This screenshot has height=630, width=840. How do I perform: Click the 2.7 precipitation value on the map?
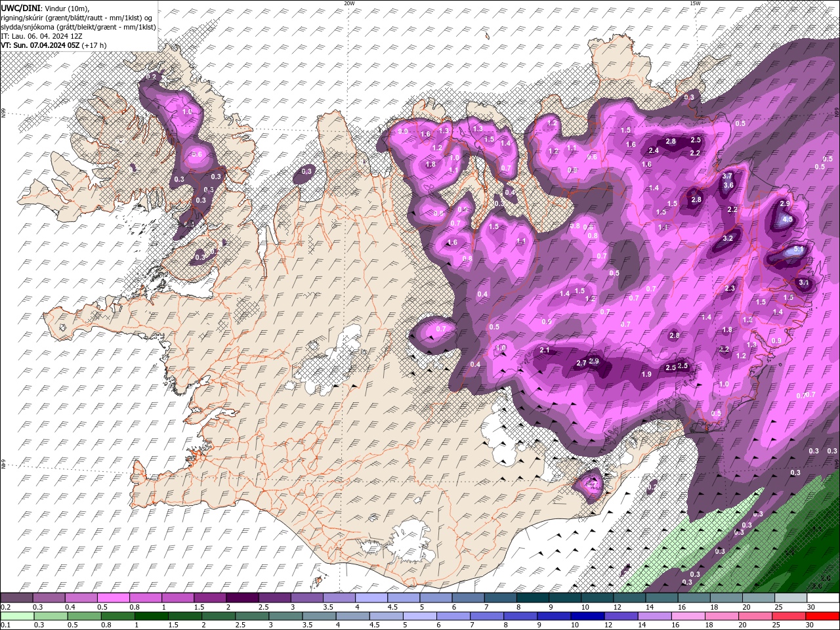click(581, 364)
